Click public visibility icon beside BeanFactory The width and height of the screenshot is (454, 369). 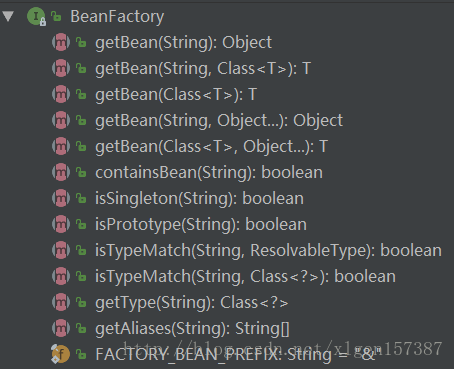pos(56,16)
